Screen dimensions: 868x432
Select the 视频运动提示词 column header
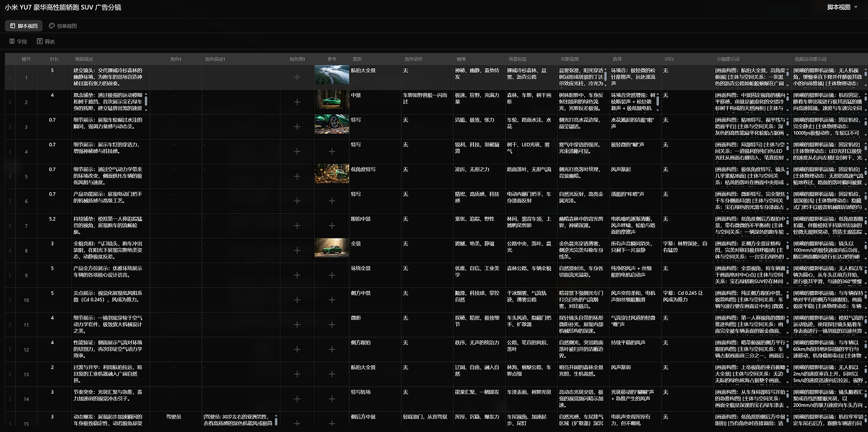pyautogui.click(x=829, y=59)
